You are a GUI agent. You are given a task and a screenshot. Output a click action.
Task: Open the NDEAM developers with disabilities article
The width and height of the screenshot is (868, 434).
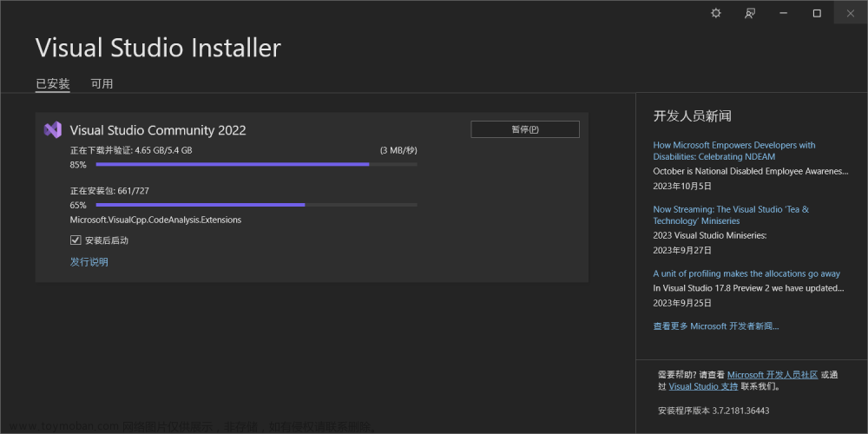734,150
